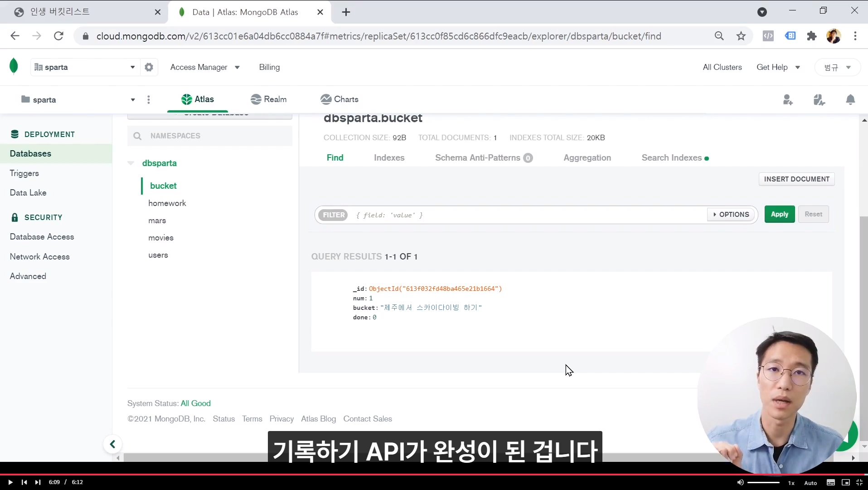
Task: Switch to Charts tab
Action: click(x=339, y=99)
